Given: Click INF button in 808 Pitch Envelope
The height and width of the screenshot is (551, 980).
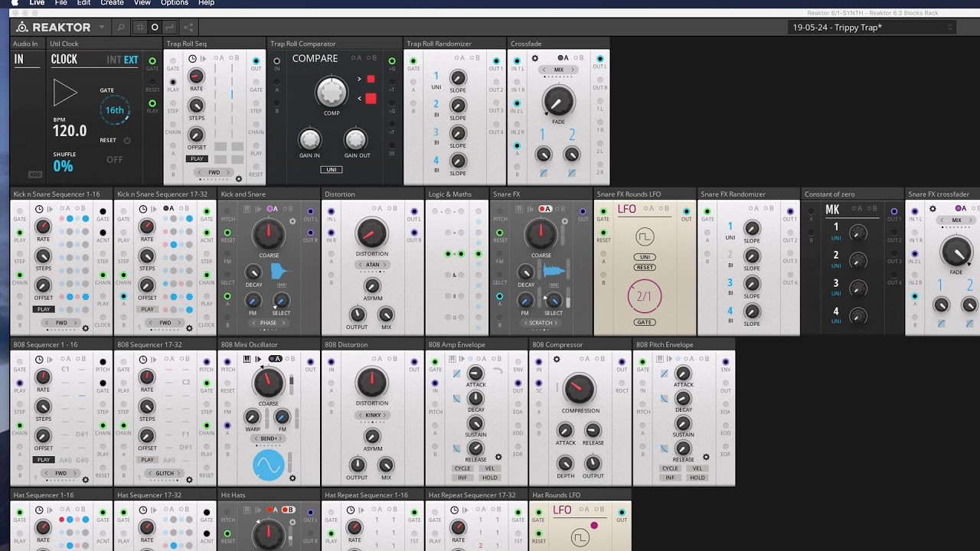Looking at the screenshot, I should tap(670, 478).
